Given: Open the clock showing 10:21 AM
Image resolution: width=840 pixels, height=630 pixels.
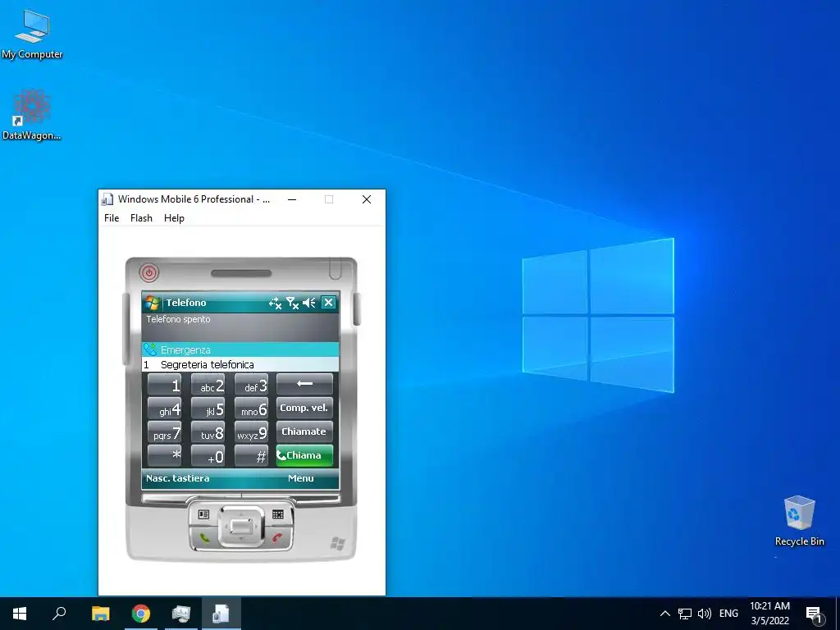Looking at the screenshot, I should point(769,614).
